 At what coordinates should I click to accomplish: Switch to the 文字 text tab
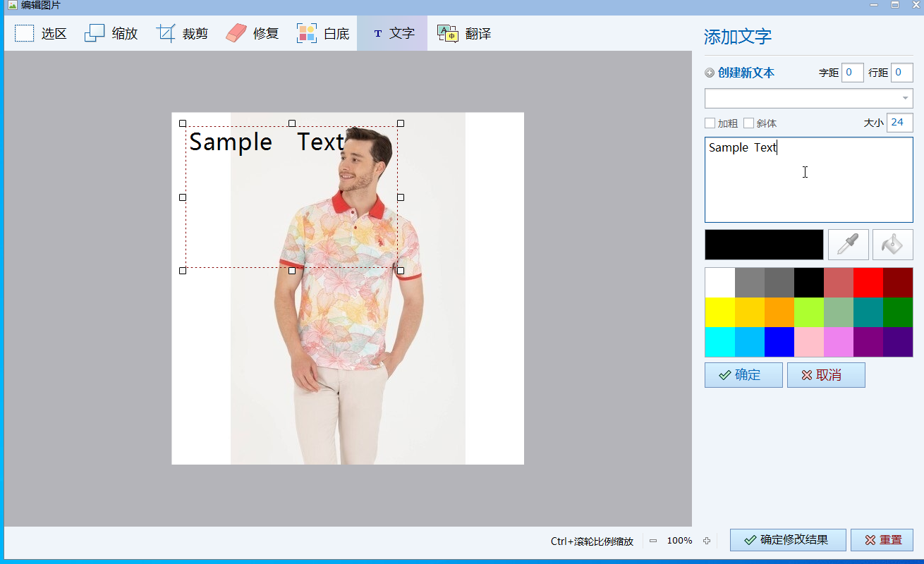392,33
